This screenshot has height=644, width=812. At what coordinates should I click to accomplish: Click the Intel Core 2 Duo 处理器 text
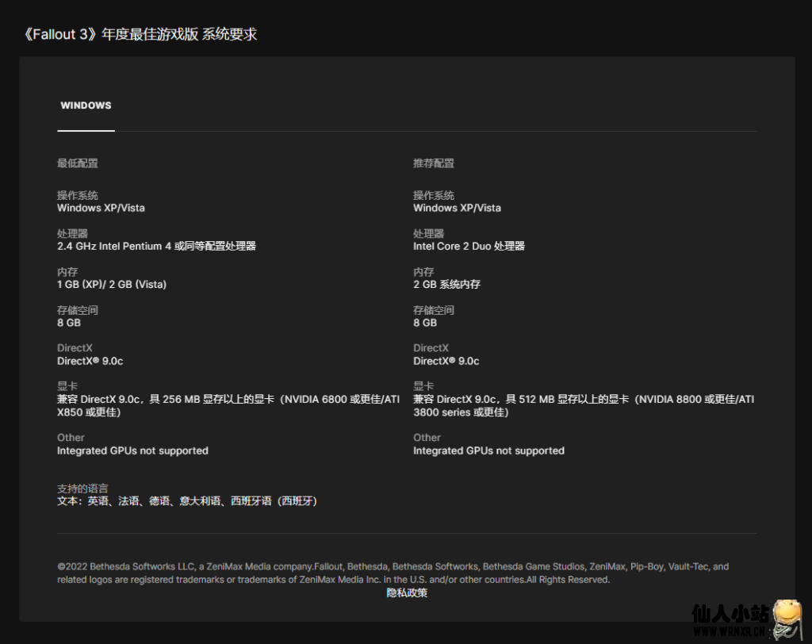[x=469, y=246]
